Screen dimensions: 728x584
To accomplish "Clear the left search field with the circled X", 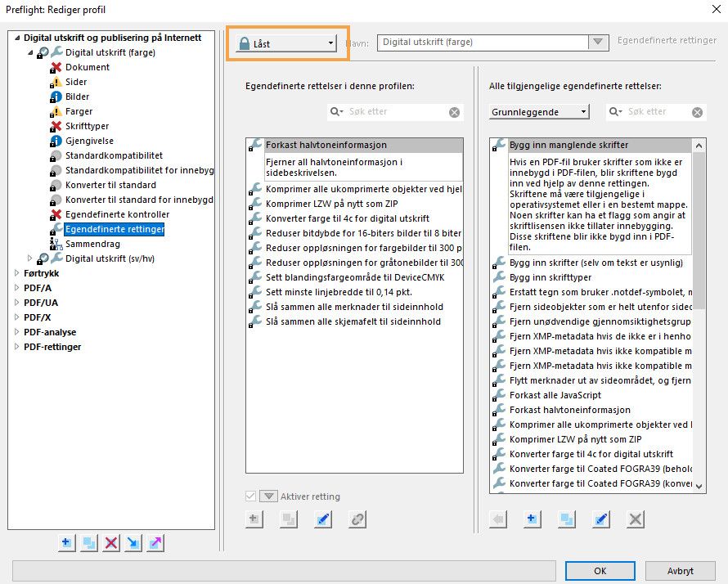I will 456,111.
